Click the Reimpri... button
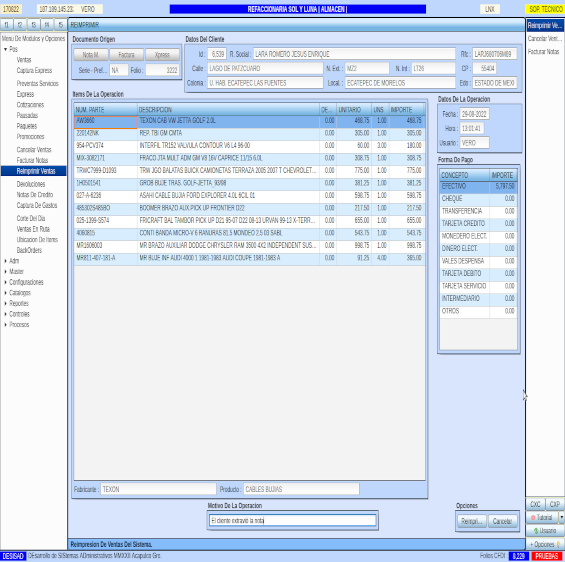Screen dimensions: 565x562 click(472, 521)
